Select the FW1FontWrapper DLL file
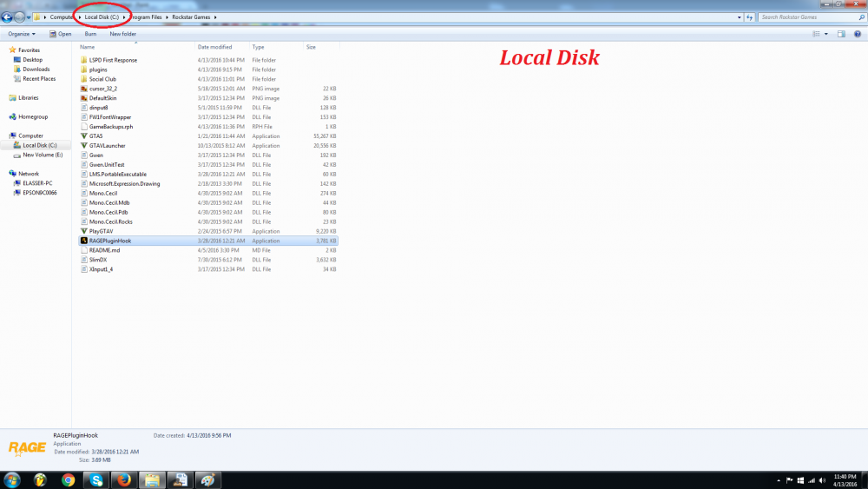 click(110, 117)
